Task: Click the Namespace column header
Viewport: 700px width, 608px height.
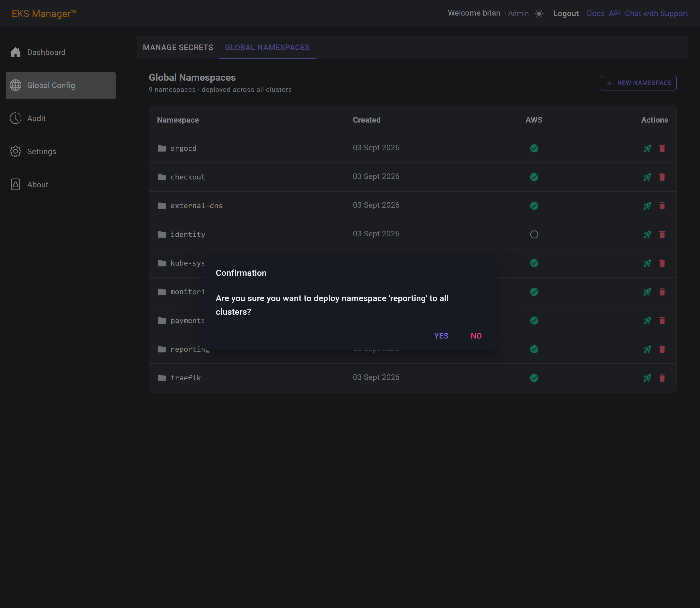Action: (x=178, y=120)
